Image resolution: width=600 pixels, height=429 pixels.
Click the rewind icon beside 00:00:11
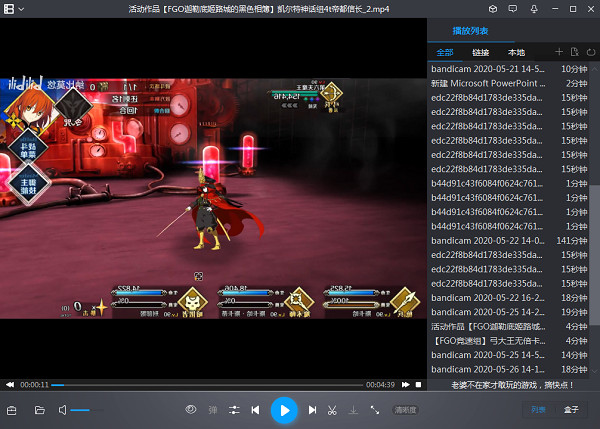pyautogui.click(x=10, y=385)
